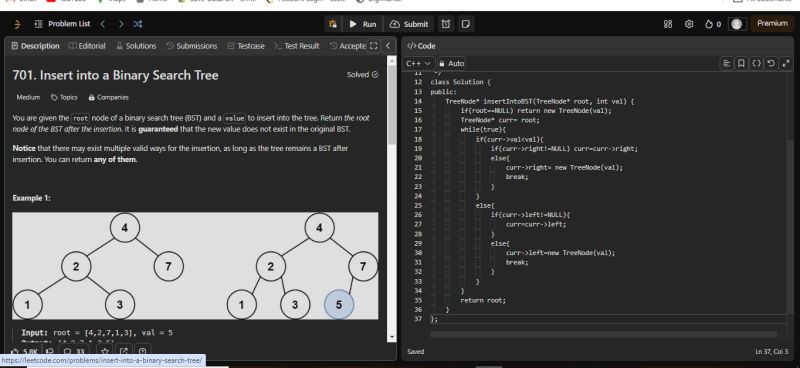Expand the Companies tag
The image size is (800, 368).
tap(108, 97)
